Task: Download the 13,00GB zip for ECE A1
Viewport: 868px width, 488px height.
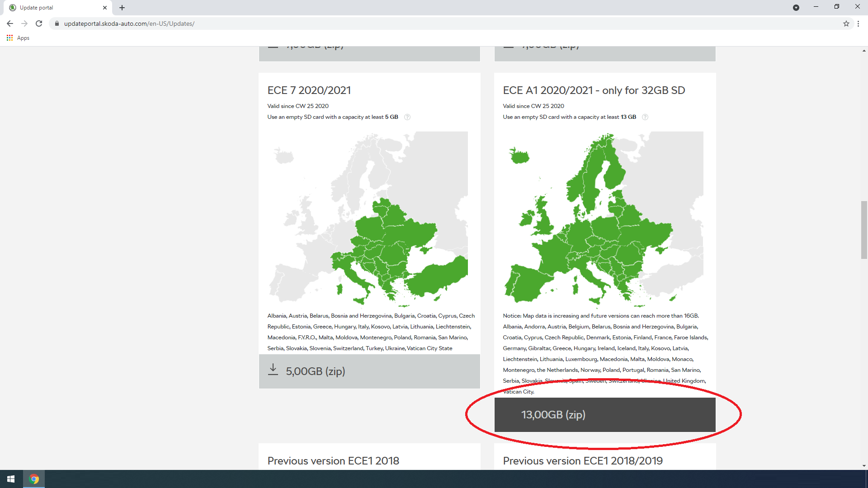Action: pyautogui.click(x=605, y=415)
